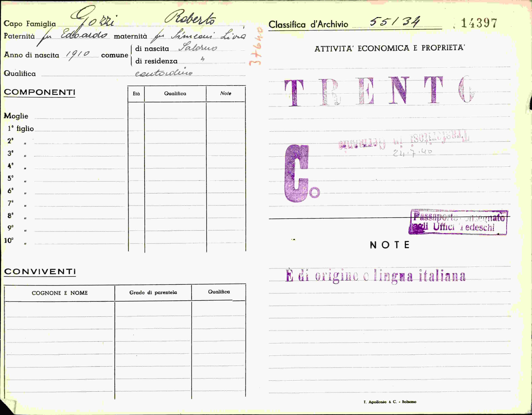
Task: Click the printed card number '14397'
Action: point(479,23)
